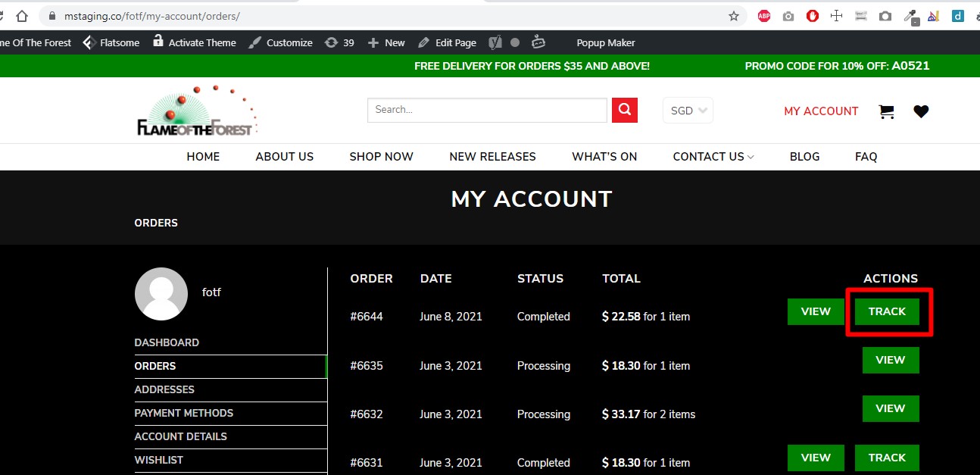Click the Flame of the Forest logo
Image resolution: width=980 pixels, height=475 pixels.
198,111
